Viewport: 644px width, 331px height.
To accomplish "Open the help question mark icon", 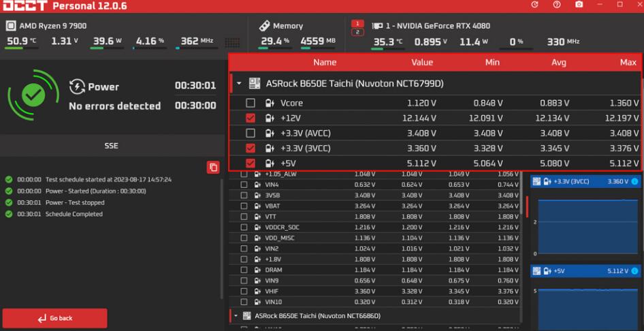I will pos(556,5).
